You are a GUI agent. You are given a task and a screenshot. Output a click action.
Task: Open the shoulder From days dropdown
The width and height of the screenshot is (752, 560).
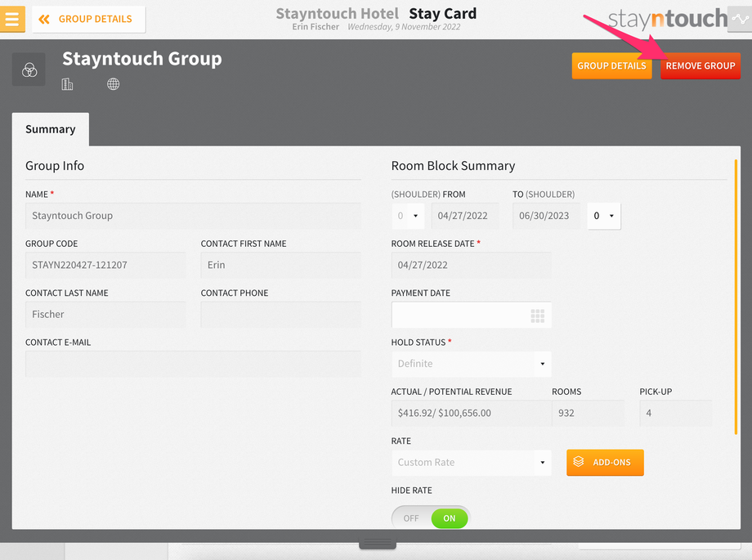(408, 216)
